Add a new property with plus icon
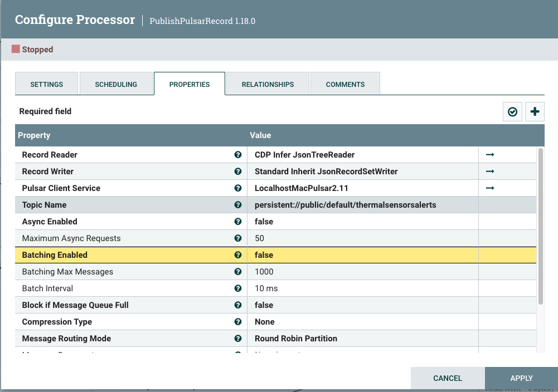 (535, 111)
